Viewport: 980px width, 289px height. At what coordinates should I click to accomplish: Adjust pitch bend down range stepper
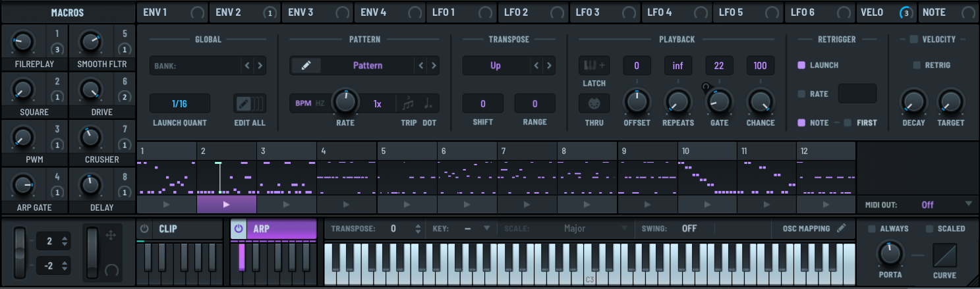(x=65, y=266)
